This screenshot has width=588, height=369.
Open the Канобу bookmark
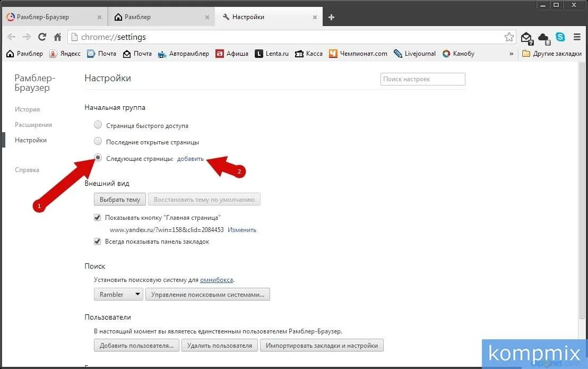point(459,54)
